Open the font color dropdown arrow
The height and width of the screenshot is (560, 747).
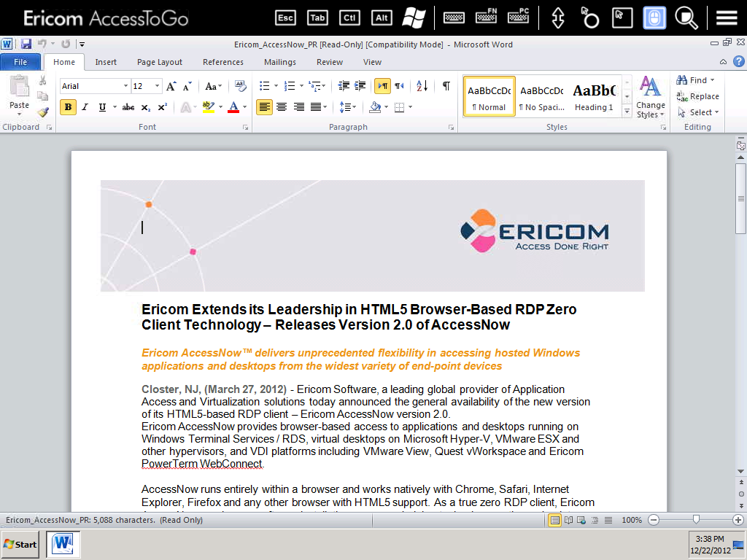point(245,107)
